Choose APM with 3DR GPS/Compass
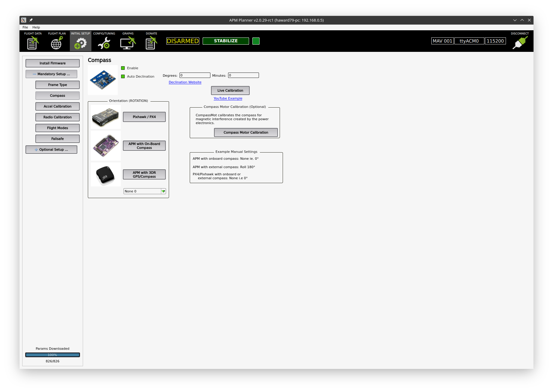 point(144,174)
